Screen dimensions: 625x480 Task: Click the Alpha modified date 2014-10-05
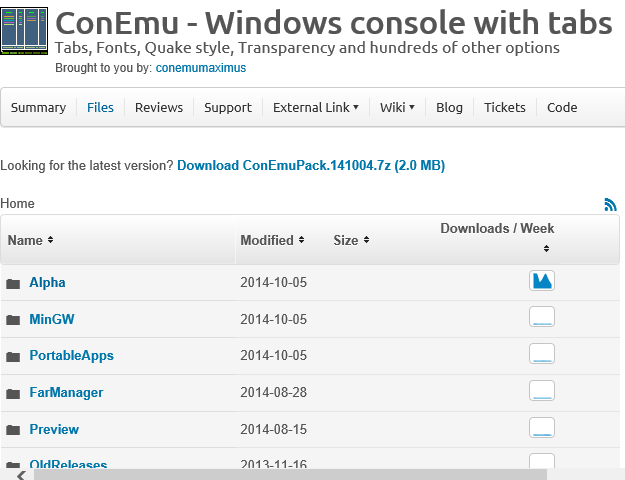click(273, 283)
